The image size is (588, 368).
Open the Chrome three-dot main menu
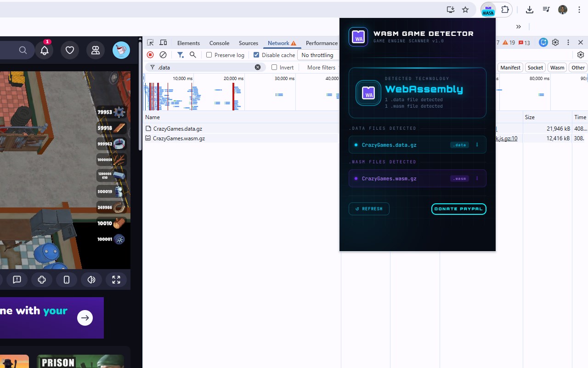(x=579, y=10)
